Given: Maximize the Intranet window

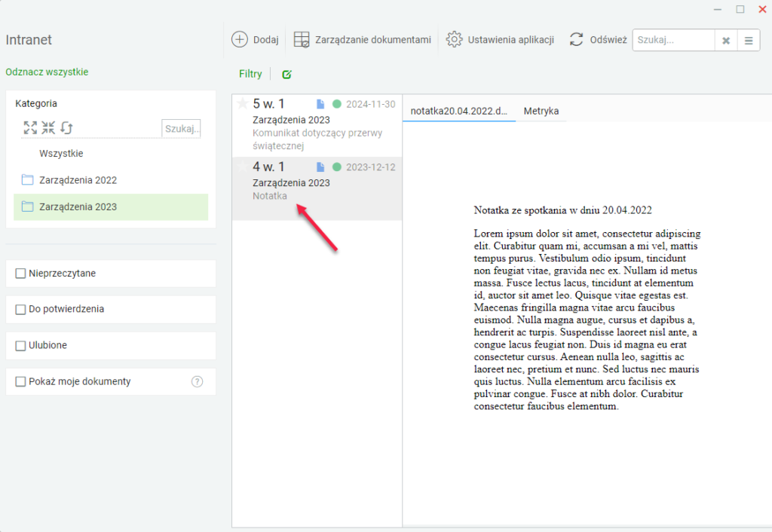Looking at the screenshot, I should click(740, 9).
